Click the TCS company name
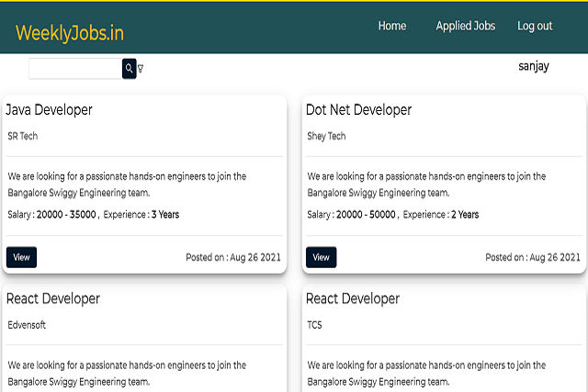The width and height of the screenshot is (588, 392). 314,325
